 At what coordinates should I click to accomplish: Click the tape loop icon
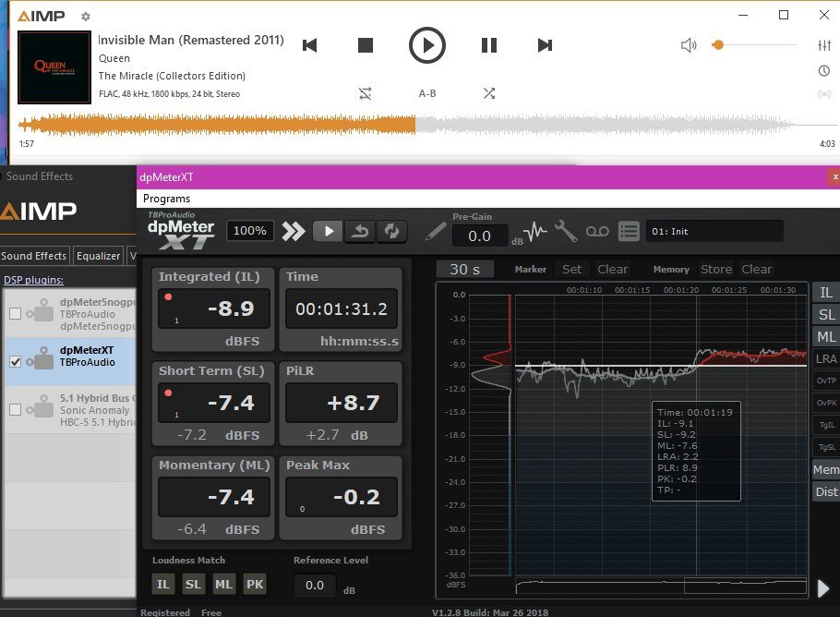point(597,232)
